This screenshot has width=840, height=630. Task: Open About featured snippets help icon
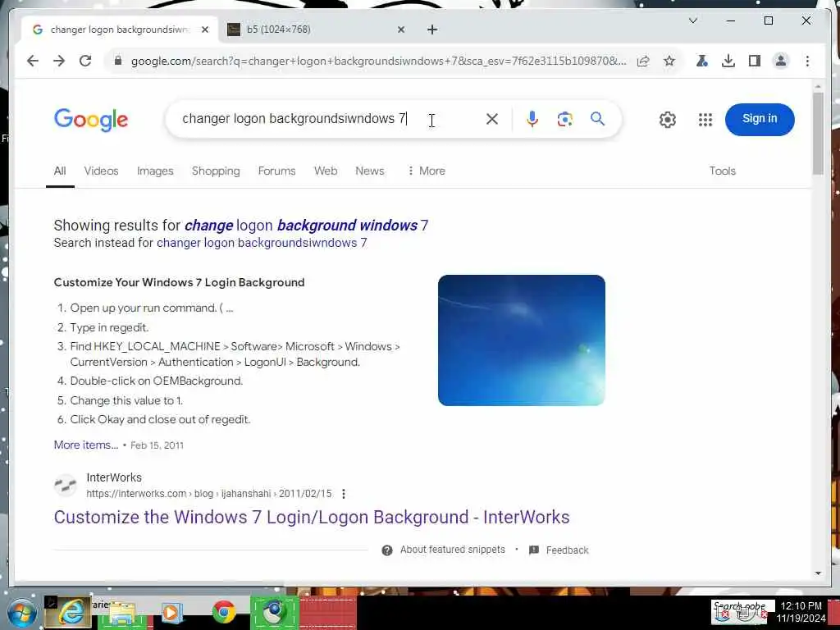[x=387, y=550]
